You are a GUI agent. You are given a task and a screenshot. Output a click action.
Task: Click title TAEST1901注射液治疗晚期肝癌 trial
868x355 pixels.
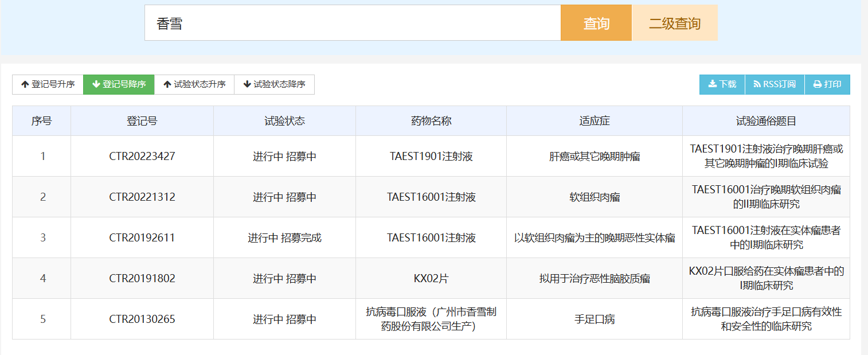[767, 156]
